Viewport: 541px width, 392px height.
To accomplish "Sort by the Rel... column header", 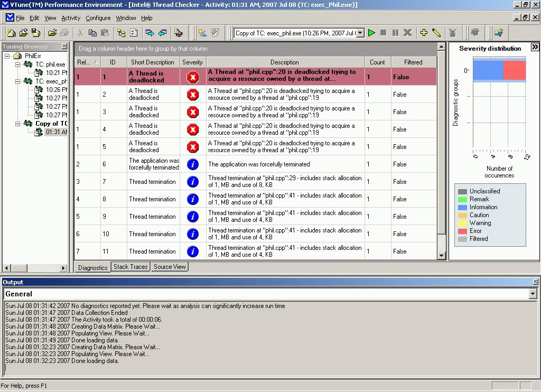I will pyautogui.click(x=88, y=62).
